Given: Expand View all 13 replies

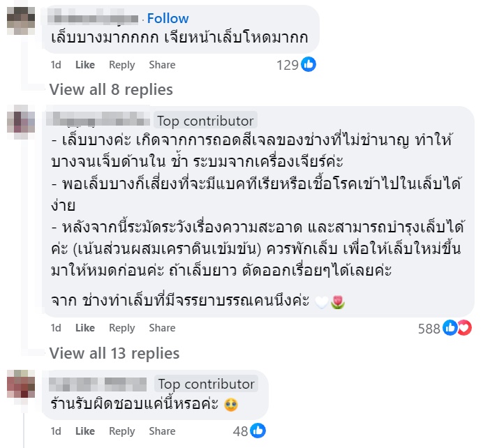Looking at the screenshot, I should (114, 353).
